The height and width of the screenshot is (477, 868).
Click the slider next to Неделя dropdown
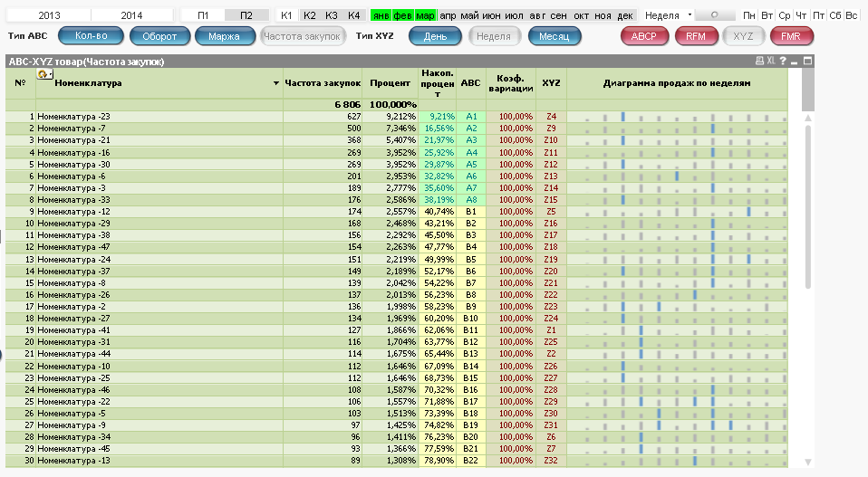pyautogui.click(x=716, y=15)
